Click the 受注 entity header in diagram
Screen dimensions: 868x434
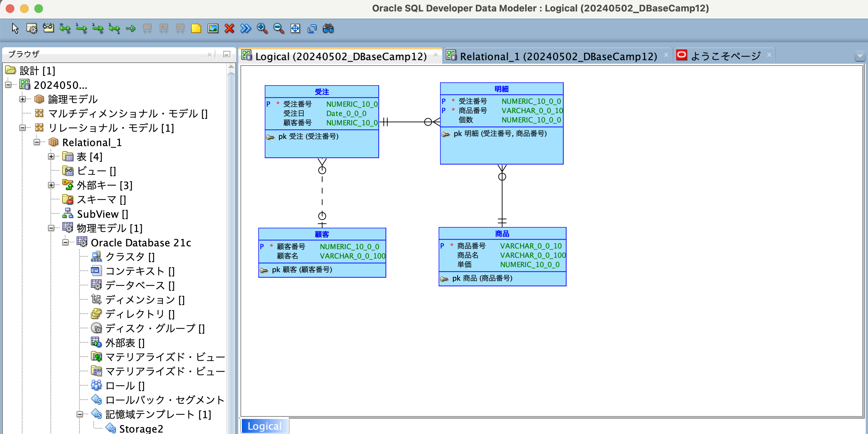321,91
